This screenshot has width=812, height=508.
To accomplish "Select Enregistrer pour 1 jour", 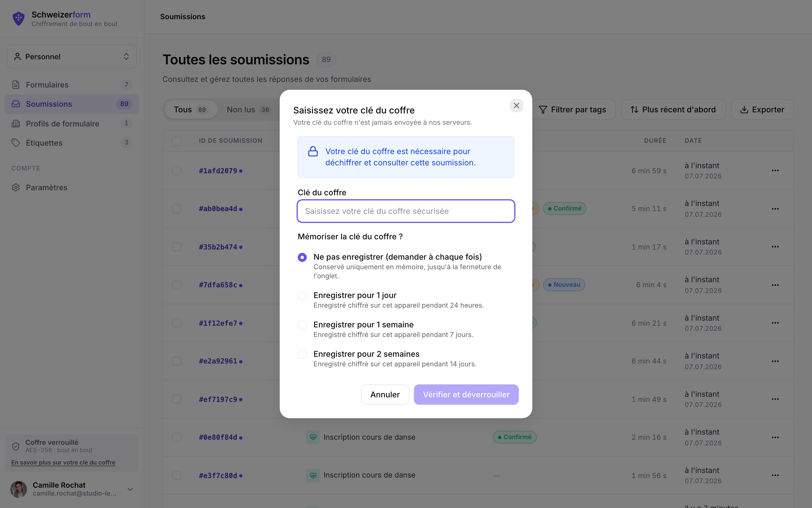I will (302, 296).
